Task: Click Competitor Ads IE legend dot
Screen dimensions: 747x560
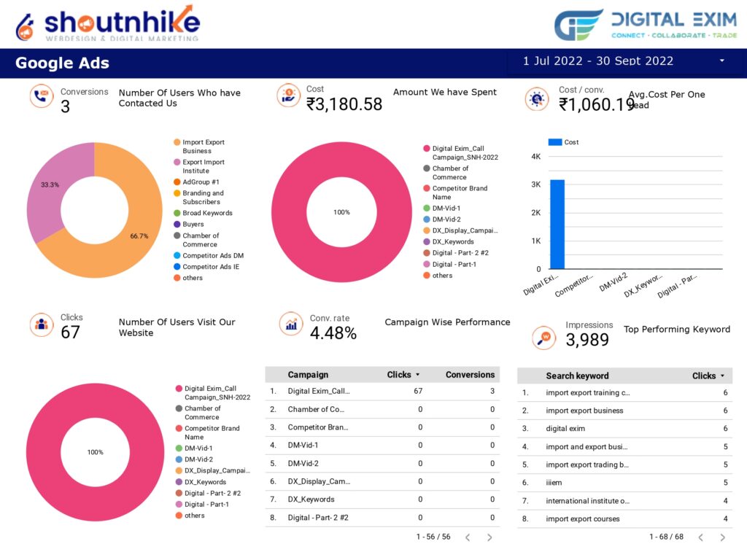Action: click(x=177, y=267)
